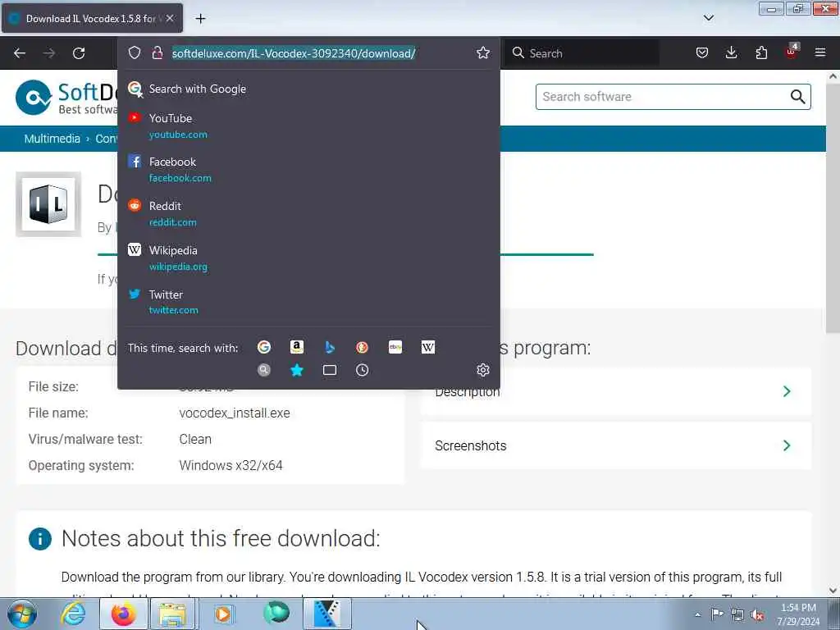This screenshot has width=840, height=630.
Task: Select the Twitter suggestion
Action: [308, 302]
